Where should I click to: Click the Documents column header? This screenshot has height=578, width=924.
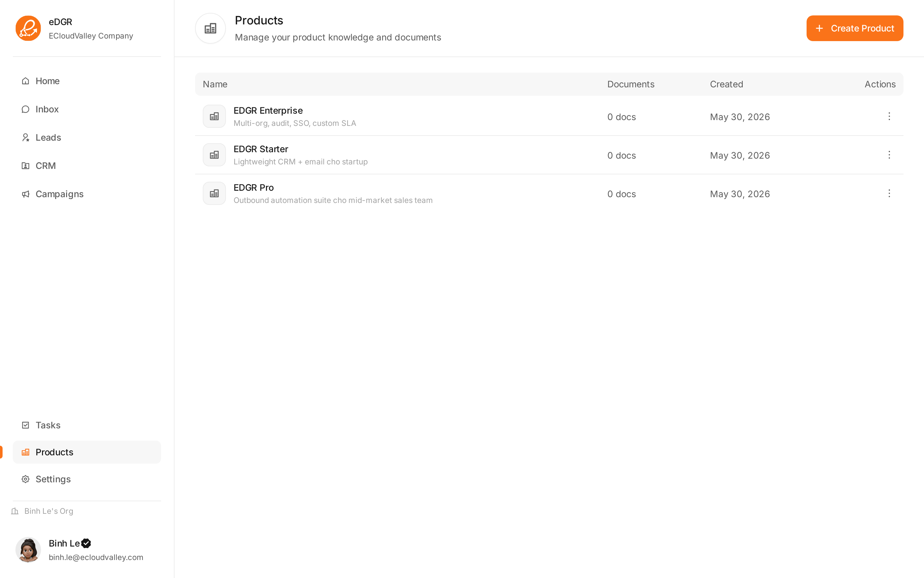631,84
